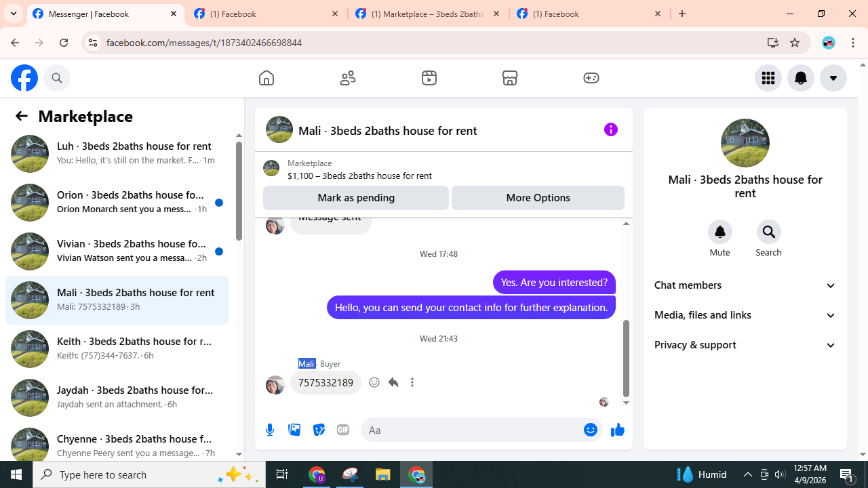
Task: Open the Friends icon in top navigation
Action: (348, 78)
